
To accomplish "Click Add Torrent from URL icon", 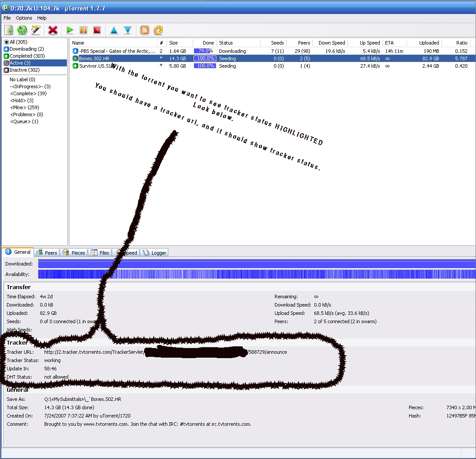I will (22, 30).
